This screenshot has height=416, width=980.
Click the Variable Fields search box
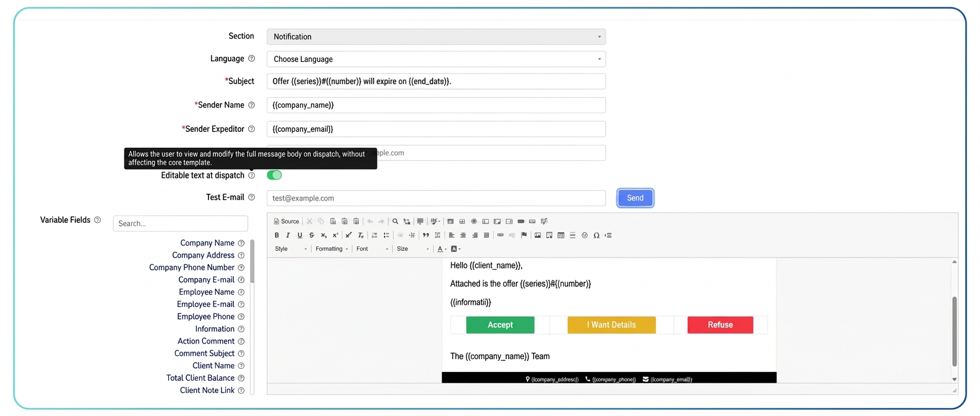click(181, 223)
